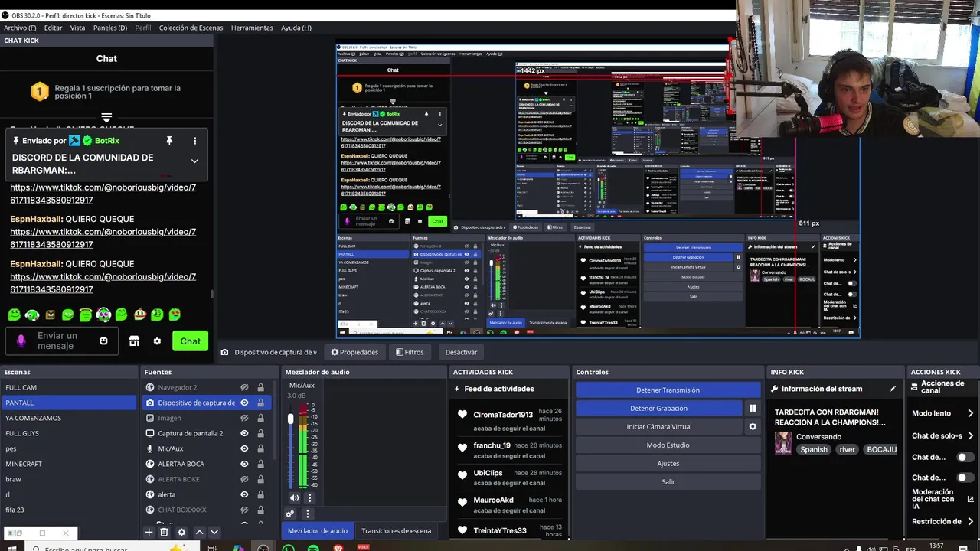Open Colección de Escenas menu
The height and width of the screenshot is (551, 980).
click(191, 28)
